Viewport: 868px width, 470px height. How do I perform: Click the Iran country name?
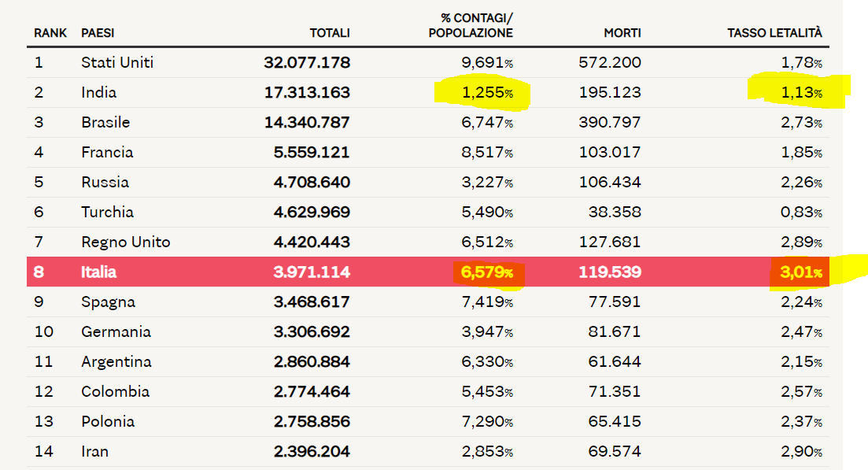94,452
